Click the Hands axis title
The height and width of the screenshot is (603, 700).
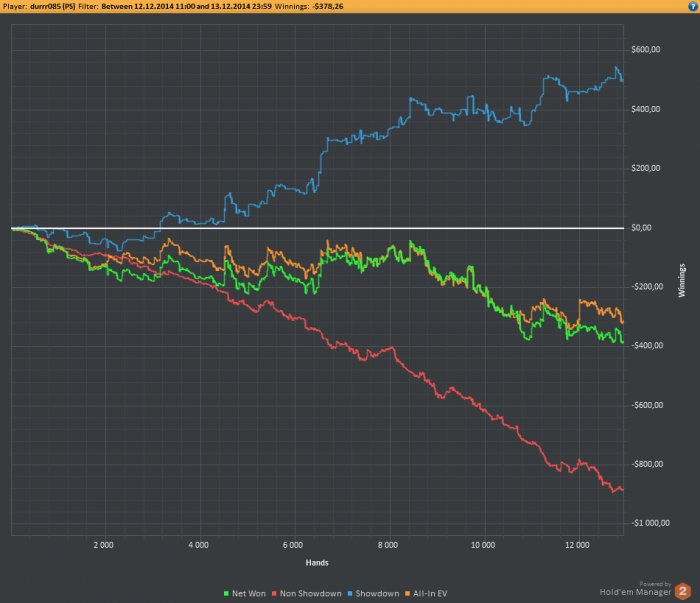pos(317,563)
